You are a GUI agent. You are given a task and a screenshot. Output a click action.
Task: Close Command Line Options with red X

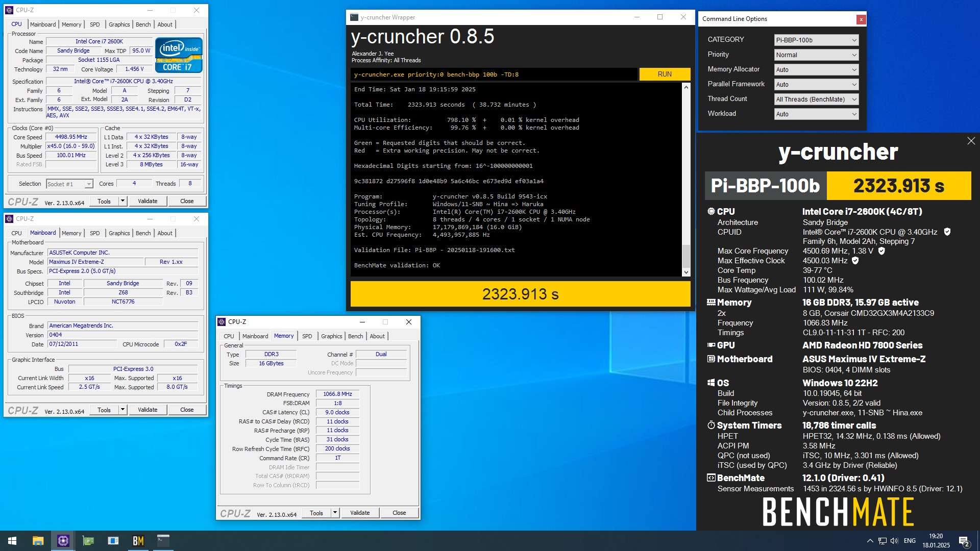[x=861, y=19]
